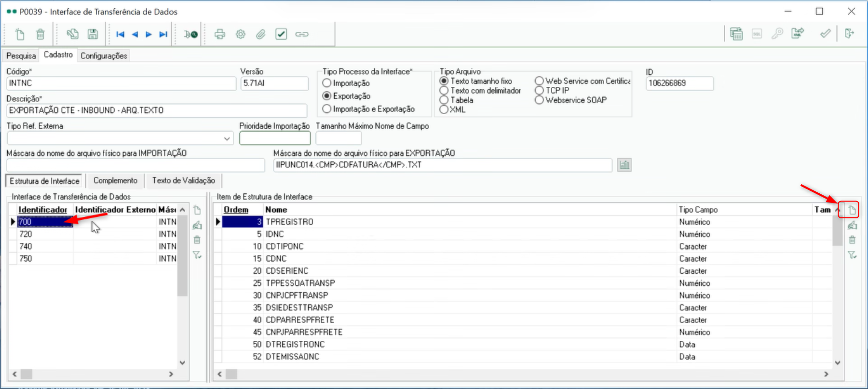Open the Complemento sub-tab

coord(115,181)
